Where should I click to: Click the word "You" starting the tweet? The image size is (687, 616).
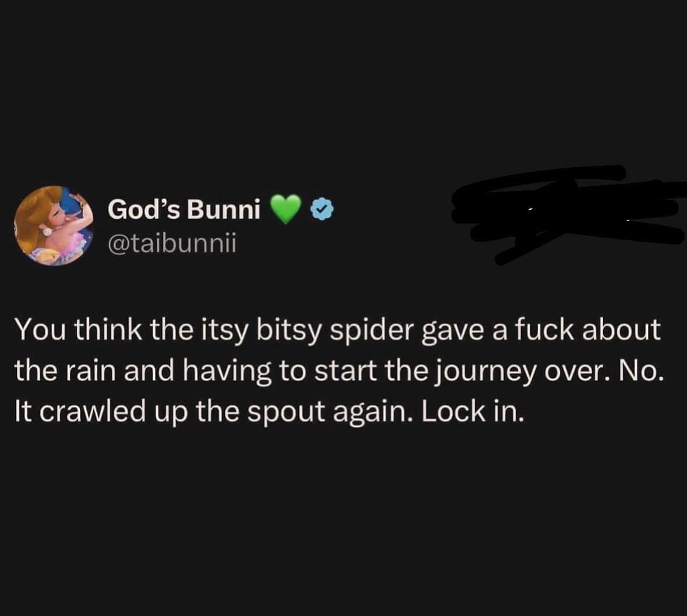[x=38, y=330]
